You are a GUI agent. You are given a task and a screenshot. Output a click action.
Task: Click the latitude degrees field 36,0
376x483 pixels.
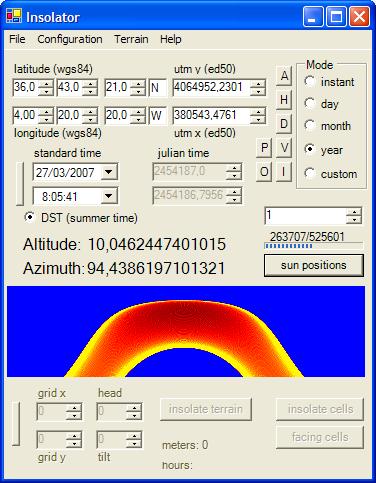pos(26,87)
